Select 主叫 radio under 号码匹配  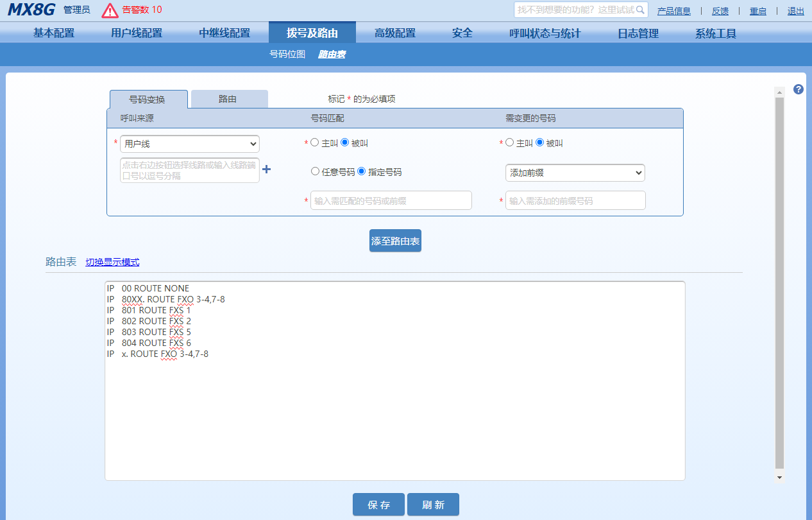click(x=314, y=143)
